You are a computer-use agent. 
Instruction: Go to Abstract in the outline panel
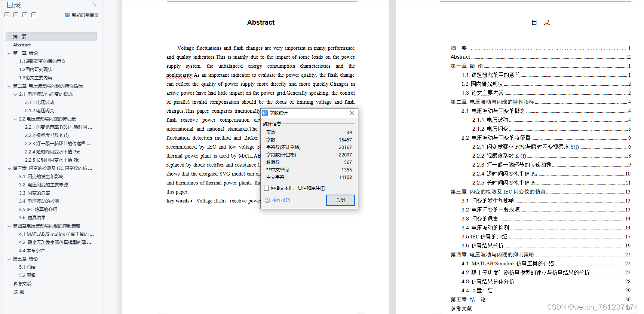tap(22, 45)
